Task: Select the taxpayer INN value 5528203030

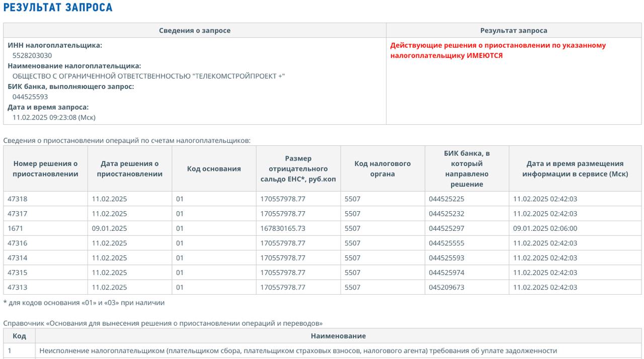Action: [32, 55]
